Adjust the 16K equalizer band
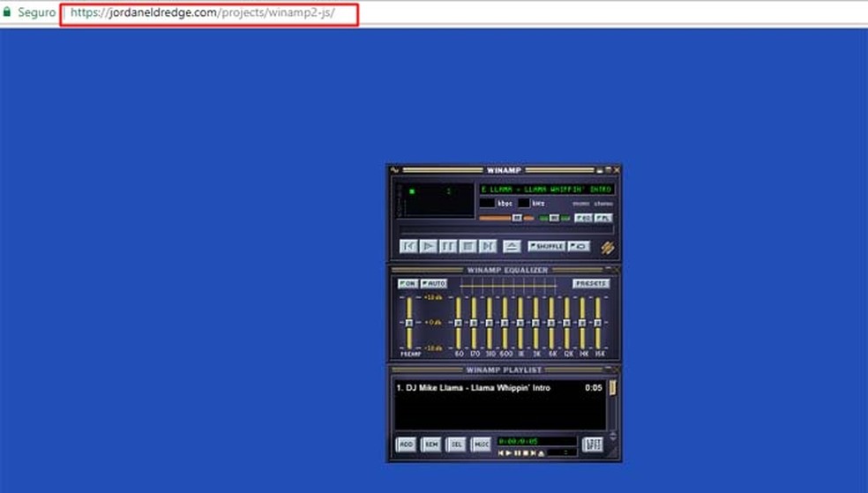This screenshot has width=868, height=493. 598,323
